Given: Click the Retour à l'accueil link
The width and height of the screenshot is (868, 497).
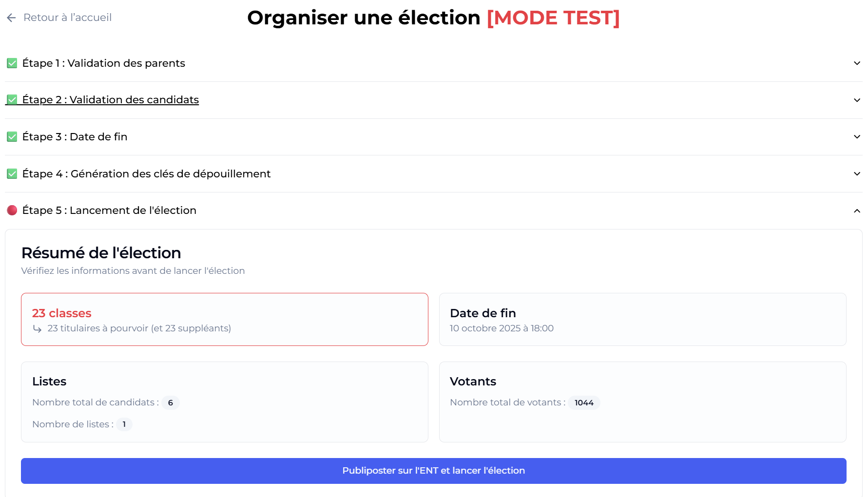Looking at the screenshot, I should point(67,18).
